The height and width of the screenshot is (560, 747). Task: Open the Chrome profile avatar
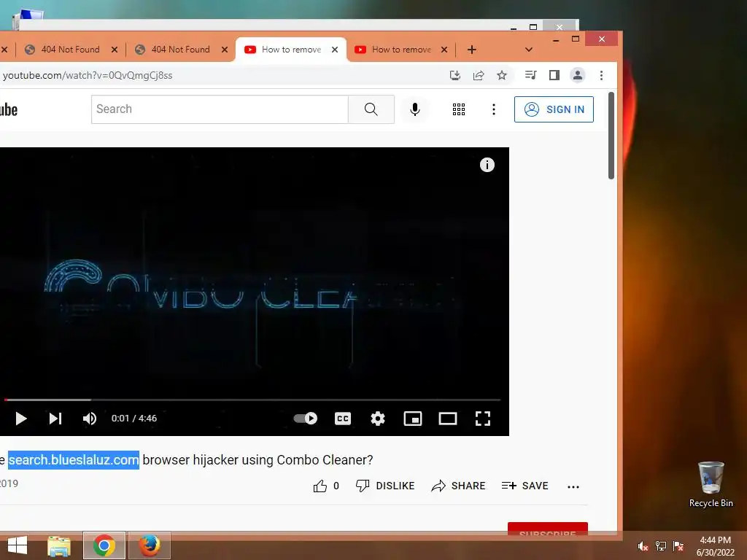coord(578,75)
